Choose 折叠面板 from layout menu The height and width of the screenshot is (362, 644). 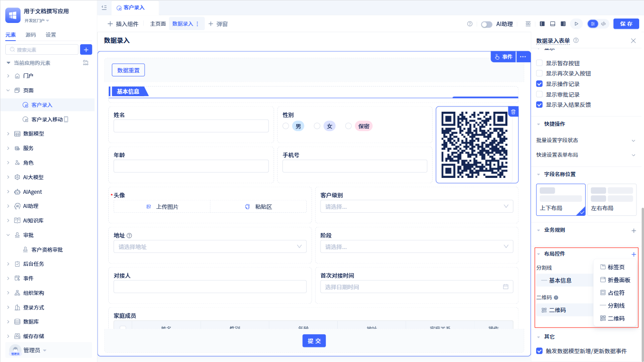615,280
